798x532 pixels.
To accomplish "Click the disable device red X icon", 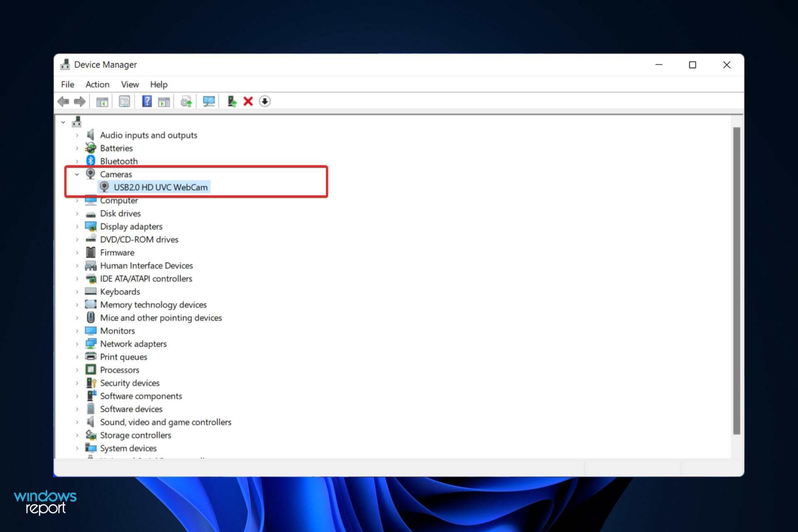I will pyautogui.click(x=248, y=101).
